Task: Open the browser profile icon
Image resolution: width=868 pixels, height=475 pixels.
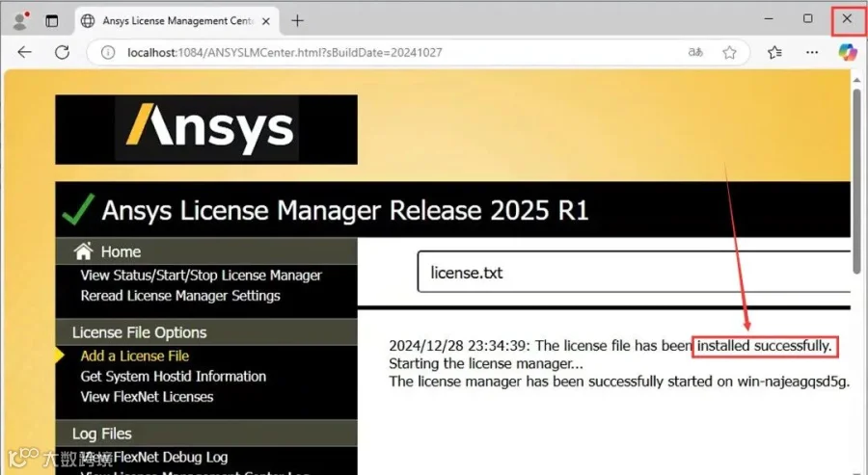Action: coord(20,21)
